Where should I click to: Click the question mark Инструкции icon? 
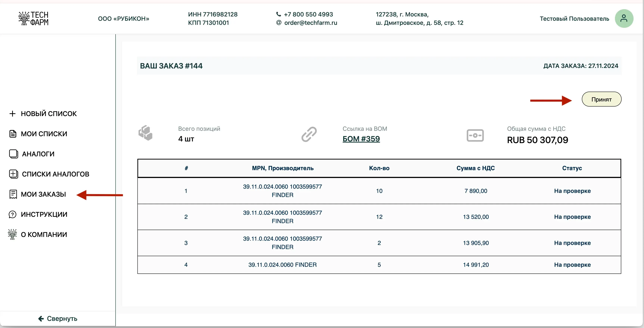coord(13,214)
